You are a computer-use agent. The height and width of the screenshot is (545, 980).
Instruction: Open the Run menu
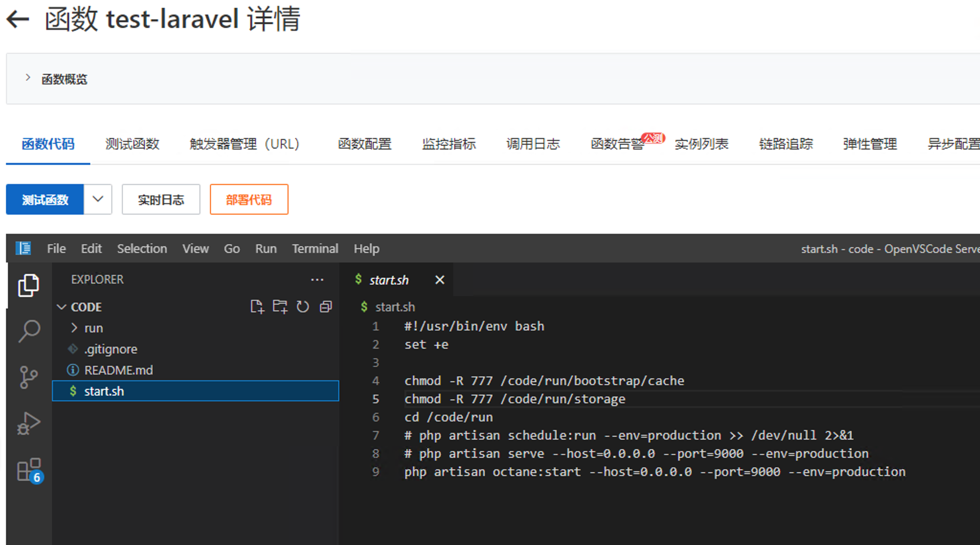pyautogui.click(x=266, y=249)
